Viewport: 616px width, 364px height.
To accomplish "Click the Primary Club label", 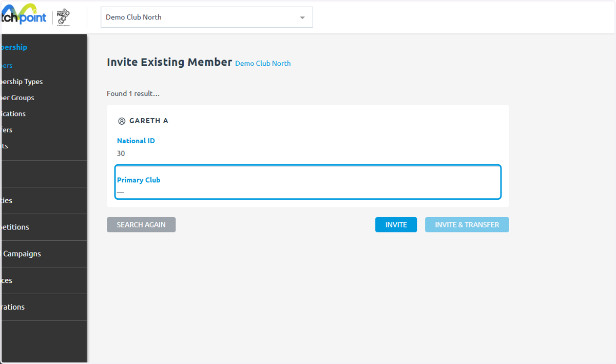I will (139, 180).
